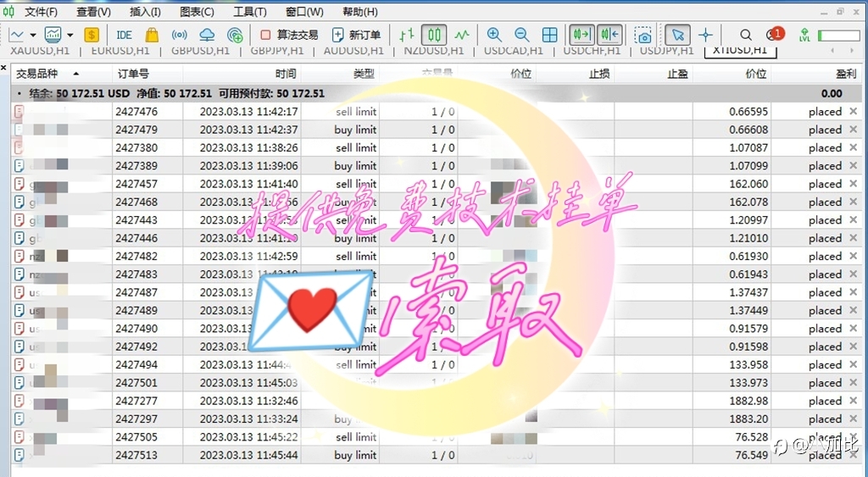868x477 pixels.
Task: Expand the chart type dropdown arrow
Action: point(33,35)
